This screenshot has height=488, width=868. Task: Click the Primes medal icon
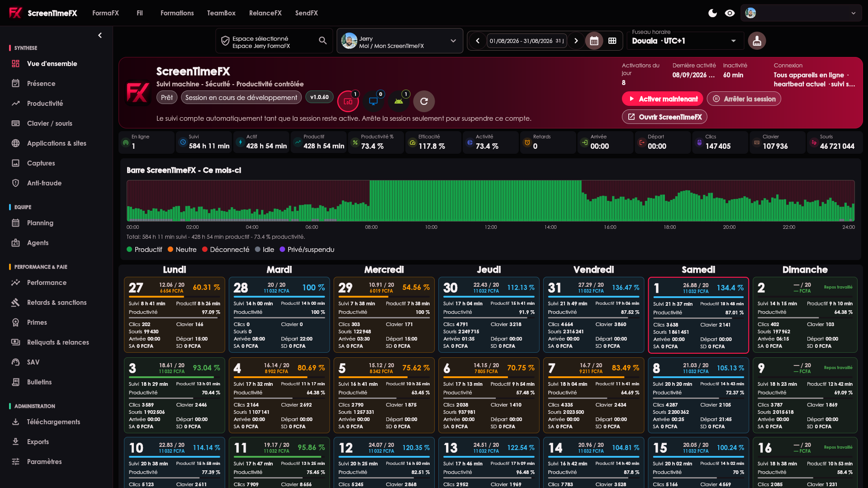tap(16, 322)
